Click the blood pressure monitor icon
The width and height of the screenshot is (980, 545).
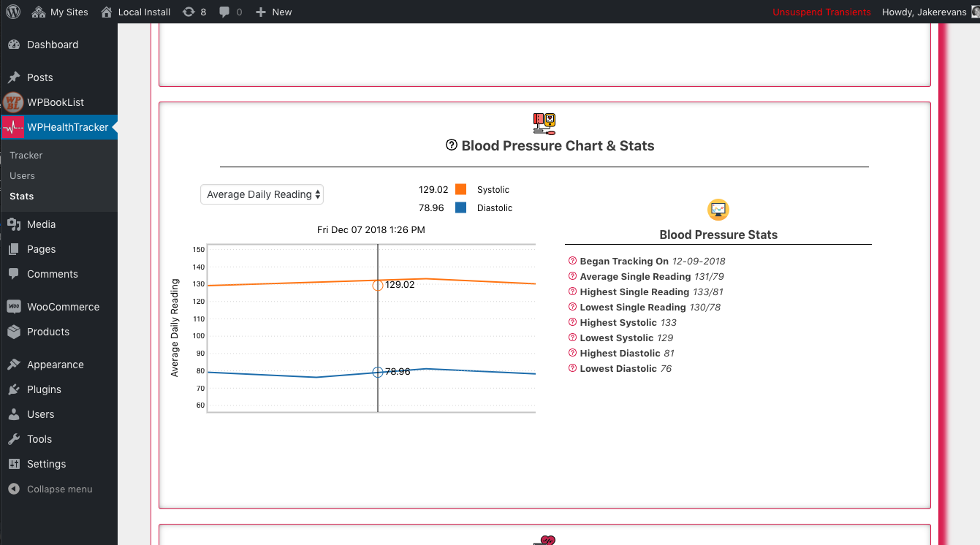tap(544, 123)
